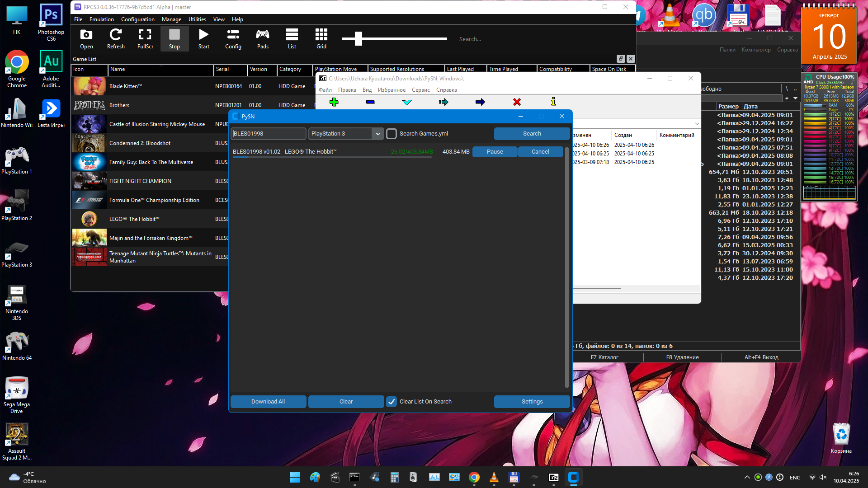The width and height of the screenshot is (868, 488).
Task: Click the ENG language indicator in tray
Action: point(795,478)
